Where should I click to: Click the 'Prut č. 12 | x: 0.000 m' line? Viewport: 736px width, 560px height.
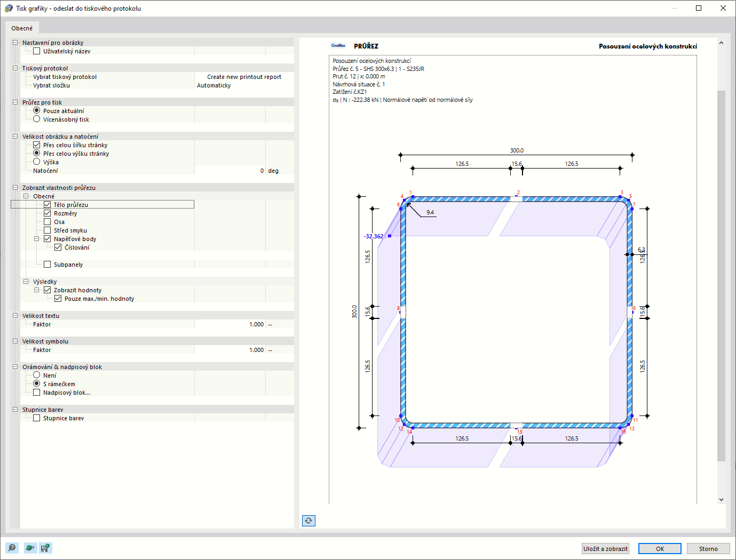[359, 76]
